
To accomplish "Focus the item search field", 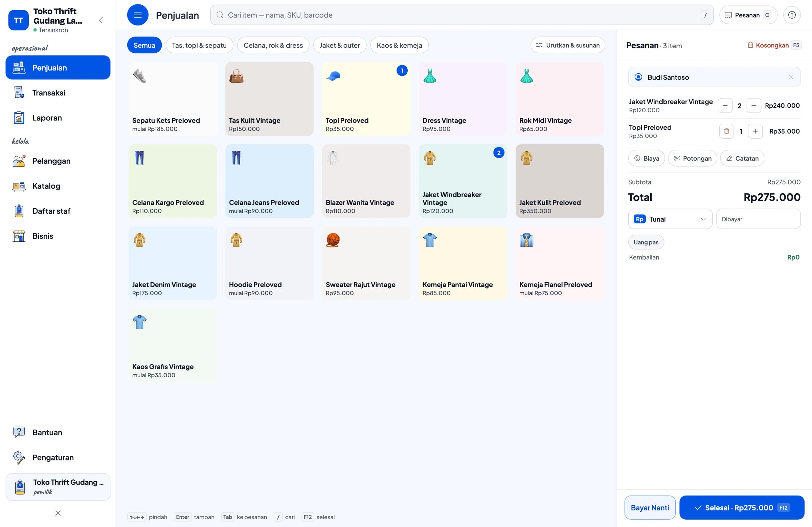I will [x=461, y=15].
